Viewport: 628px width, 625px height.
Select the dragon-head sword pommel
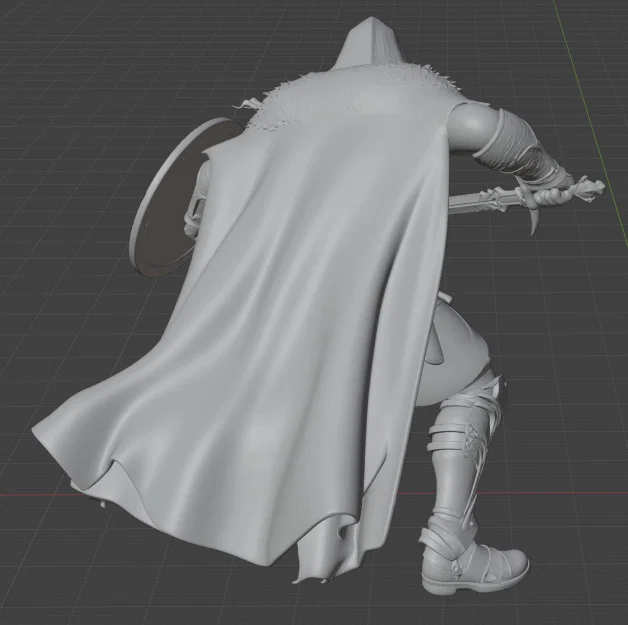590,187
